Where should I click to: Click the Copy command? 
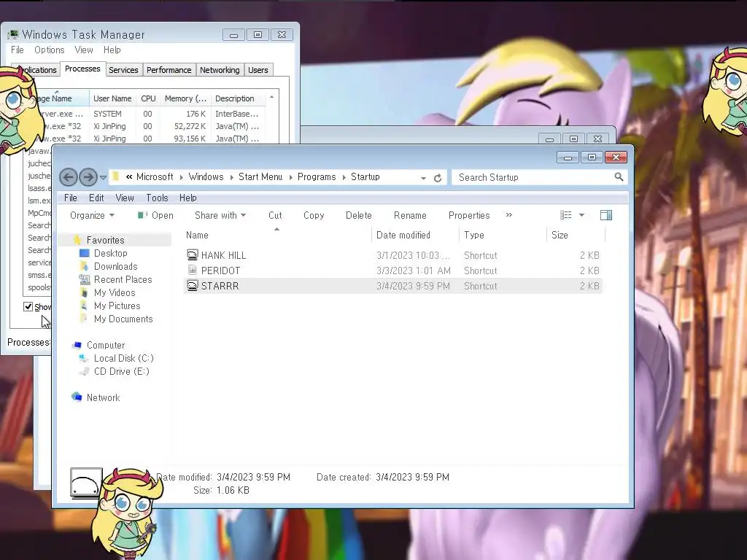pos(314,215)
